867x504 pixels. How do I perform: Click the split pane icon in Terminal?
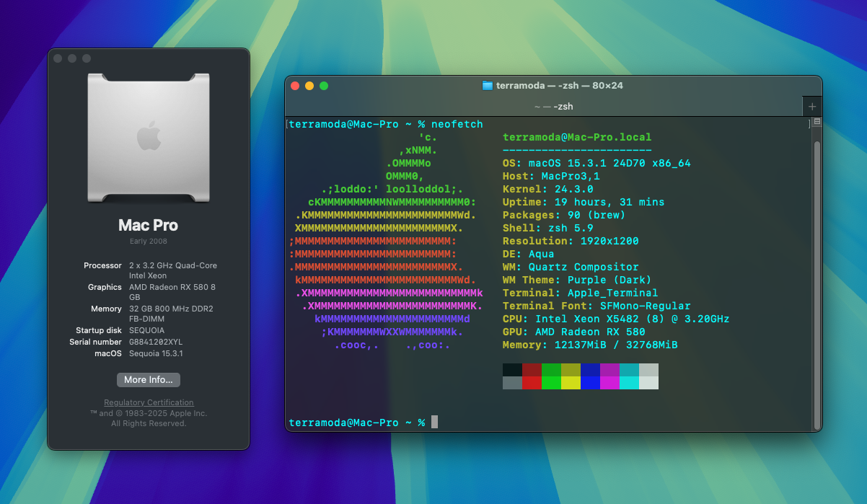point(817,123)
